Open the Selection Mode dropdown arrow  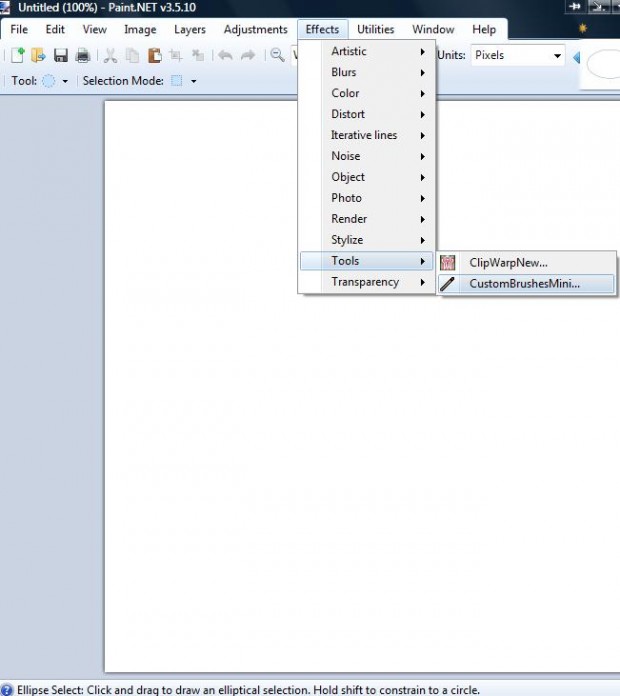[x=194, y=81]
